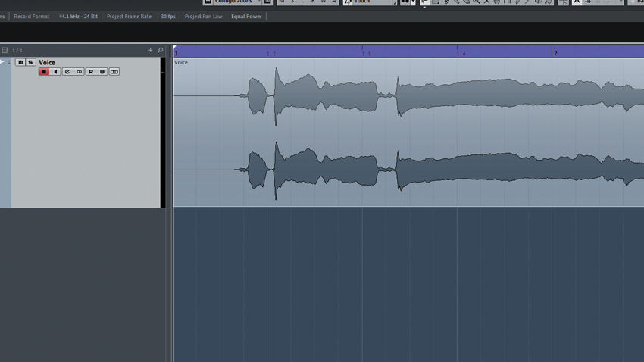Image resolution: width=644 pixels, height=362 pixels.
Task: Add a new track with the plus icon
Action: click(x=150, y=50)
